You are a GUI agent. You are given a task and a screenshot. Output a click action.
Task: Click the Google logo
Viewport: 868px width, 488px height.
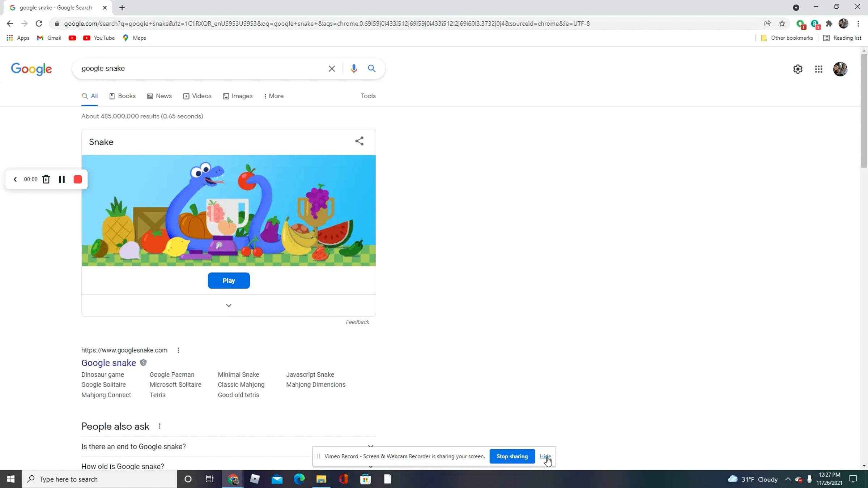31,69
